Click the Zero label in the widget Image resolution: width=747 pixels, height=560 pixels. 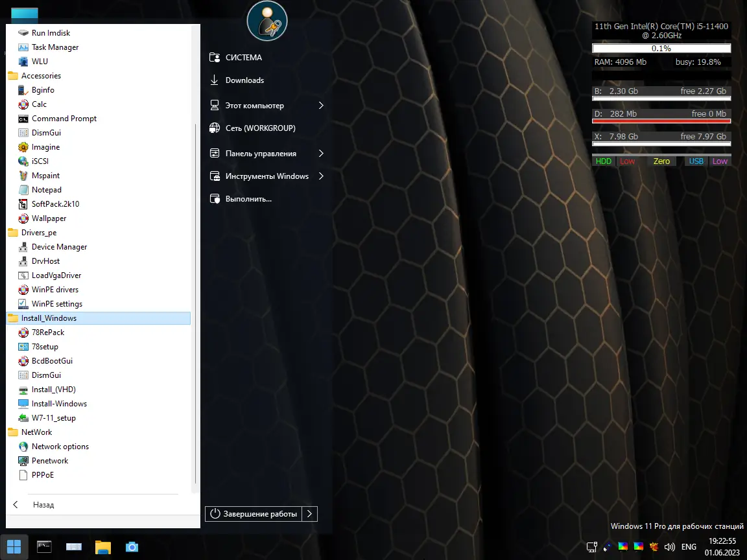[661, 161]
